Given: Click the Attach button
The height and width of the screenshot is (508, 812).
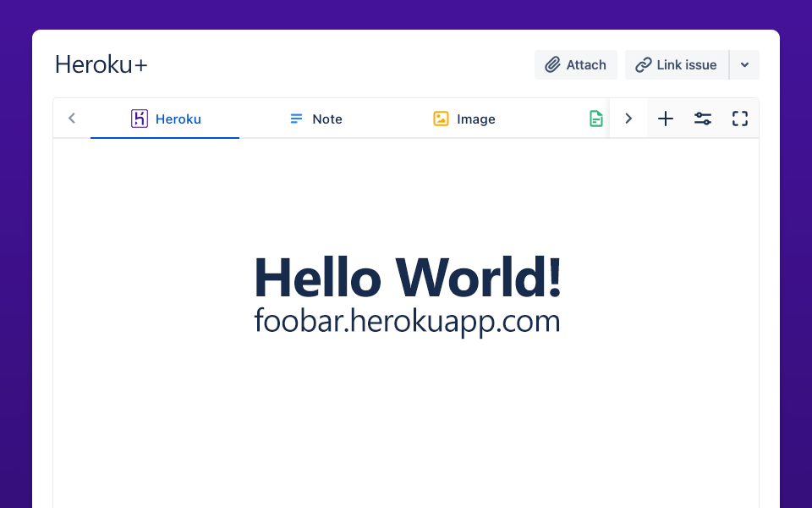Looking at the screenshot, I should (576, 65).
